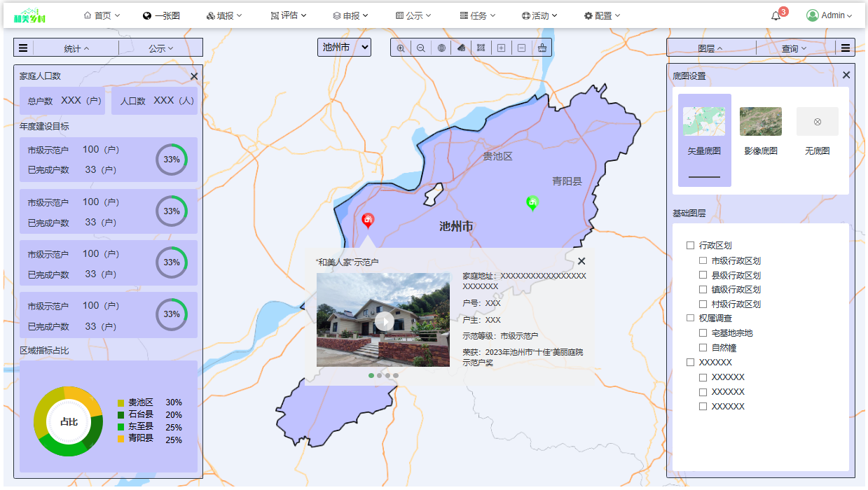
Task: Check the parent XXXXXX layer group checkbox
Action: [x=690, y=363]
